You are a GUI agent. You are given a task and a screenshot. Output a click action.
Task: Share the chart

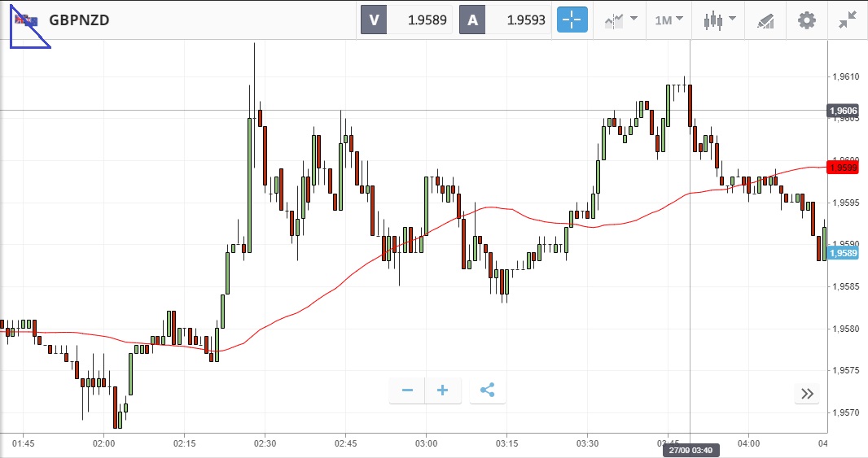click(x=487, y=390)
